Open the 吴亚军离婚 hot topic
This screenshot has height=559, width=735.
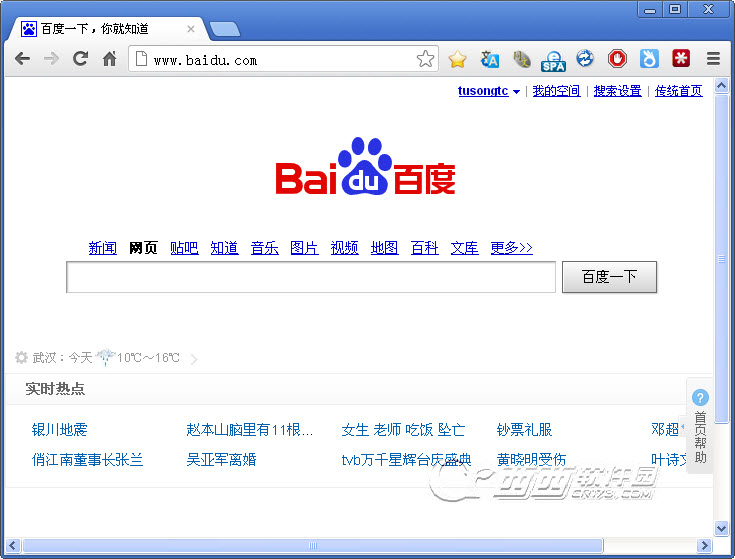pos(221,459)
